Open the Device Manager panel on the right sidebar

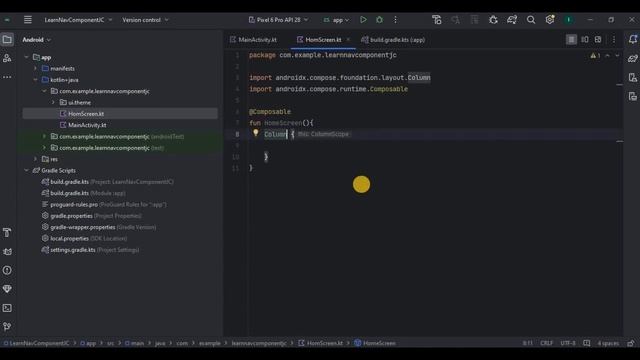[633, 78]
